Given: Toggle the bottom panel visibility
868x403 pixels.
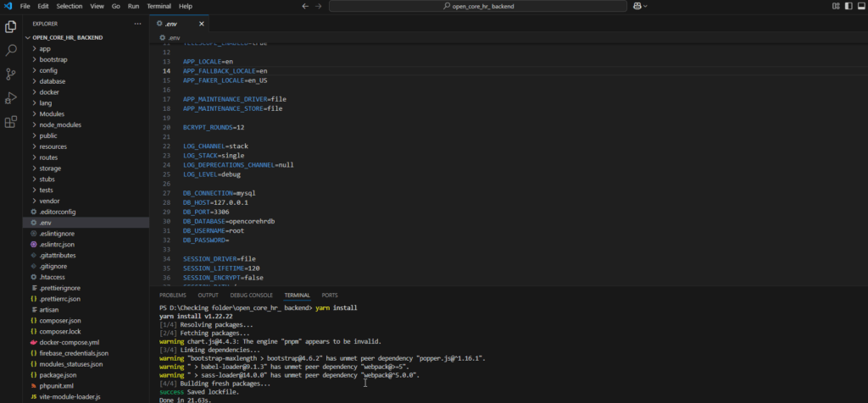Looking at the screenshot, I should (862, 6).
